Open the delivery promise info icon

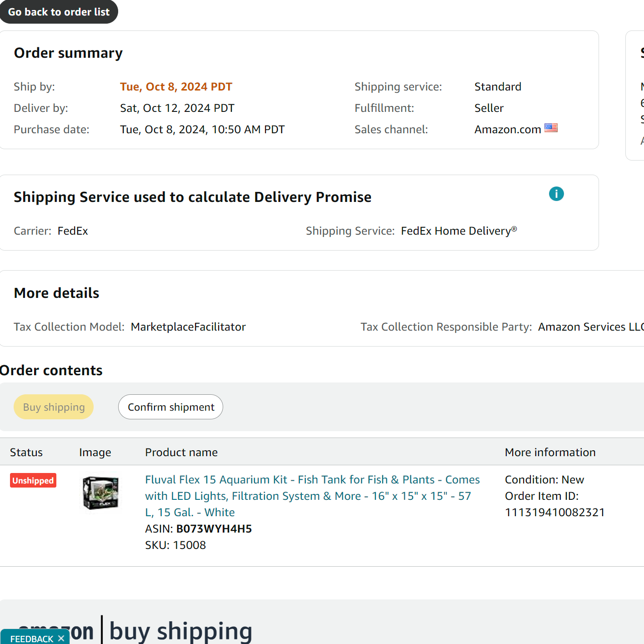(556, 194)
